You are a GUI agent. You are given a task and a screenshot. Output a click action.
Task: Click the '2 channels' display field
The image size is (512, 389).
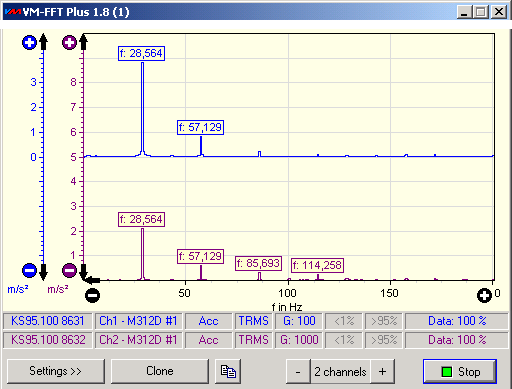point(340,371)
